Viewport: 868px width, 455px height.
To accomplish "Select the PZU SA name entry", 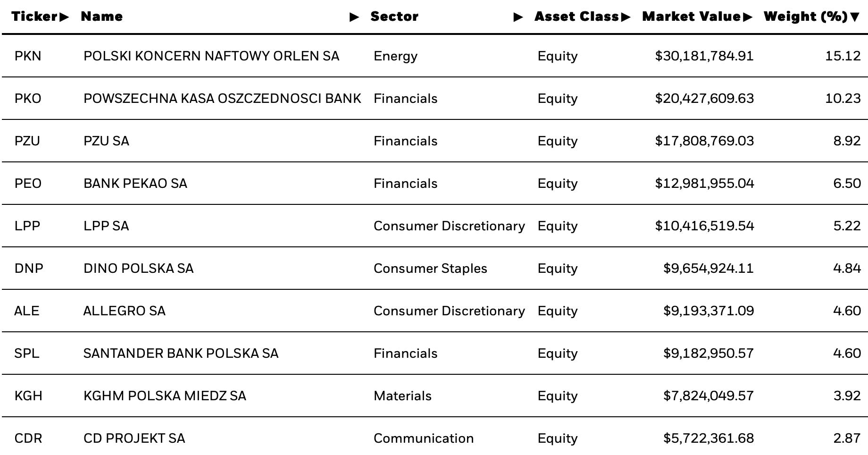I will (106, 141).
